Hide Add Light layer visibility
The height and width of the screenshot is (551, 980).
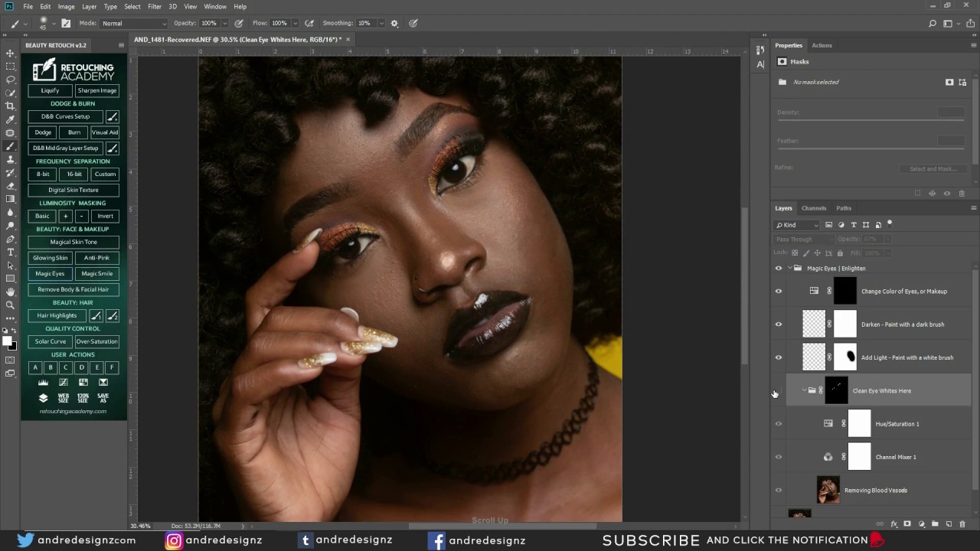click(779, 357)
